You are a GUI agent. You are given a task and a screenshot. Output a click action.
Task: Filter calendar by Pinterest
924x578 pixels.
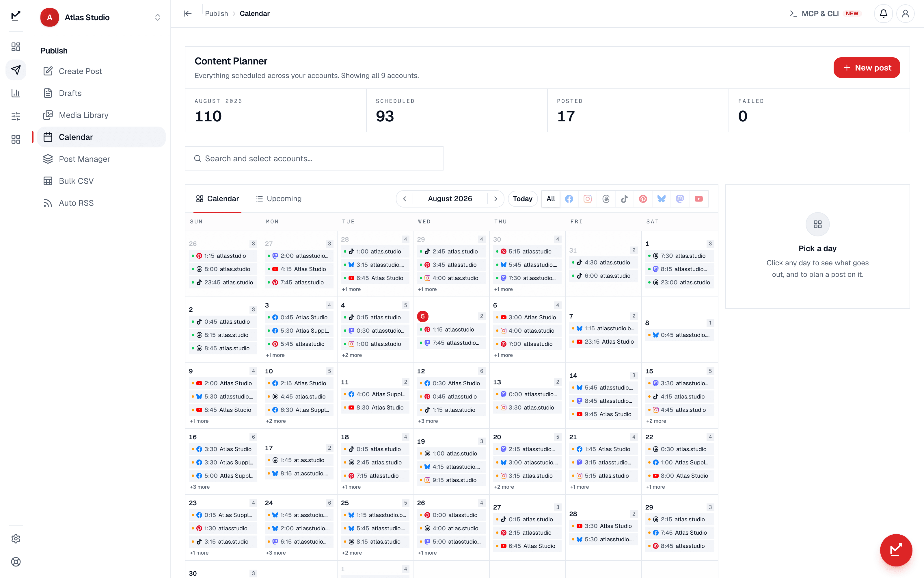click(643, 199)
